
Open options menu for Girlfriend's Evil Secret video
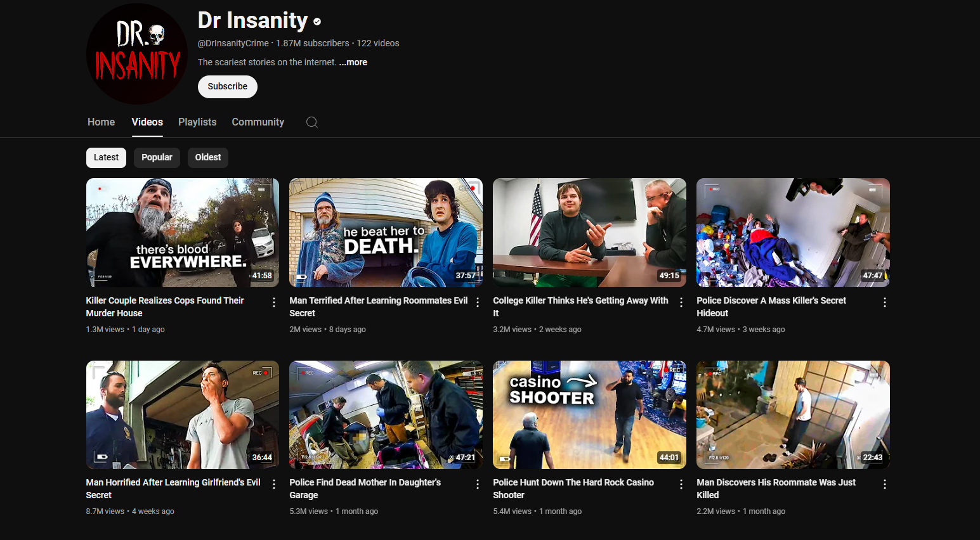tap(274, 484)
